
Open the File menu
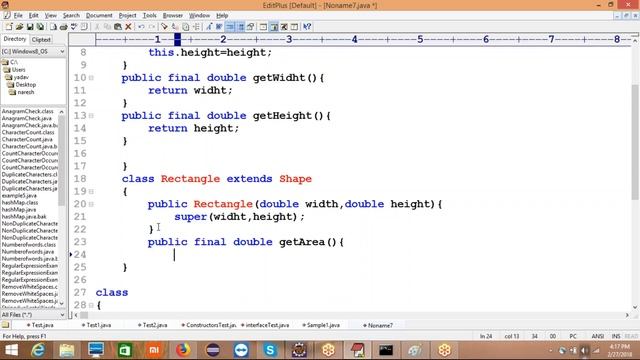coord(18,16)
